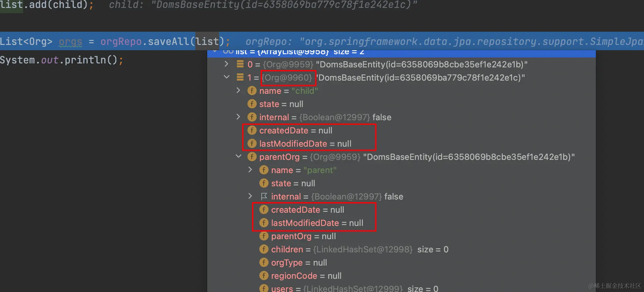
Task: Click field icon beside children LinkedHashSet
Action: point(264,249)
